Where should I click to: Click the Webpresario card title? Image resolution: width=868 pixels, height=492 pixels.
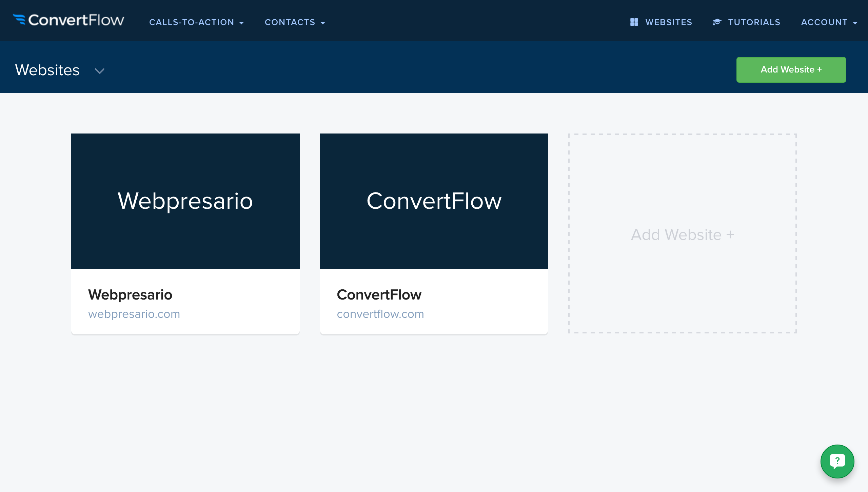pyautogui.click(x=130, y=295)
